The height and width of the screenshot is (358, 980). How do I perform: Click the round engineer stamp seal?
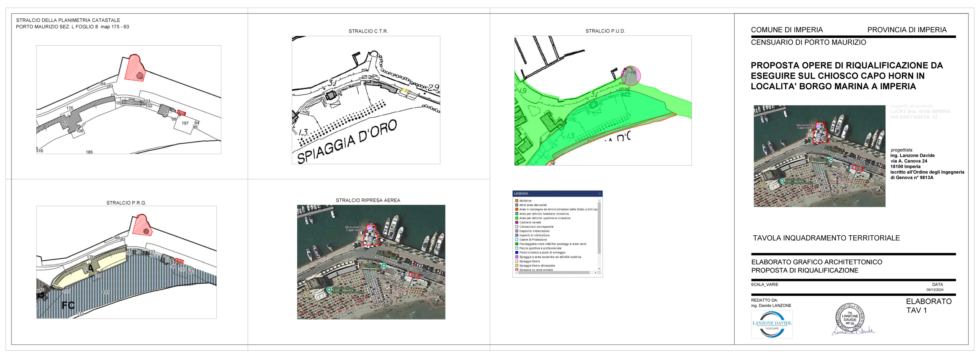(849, 318)
